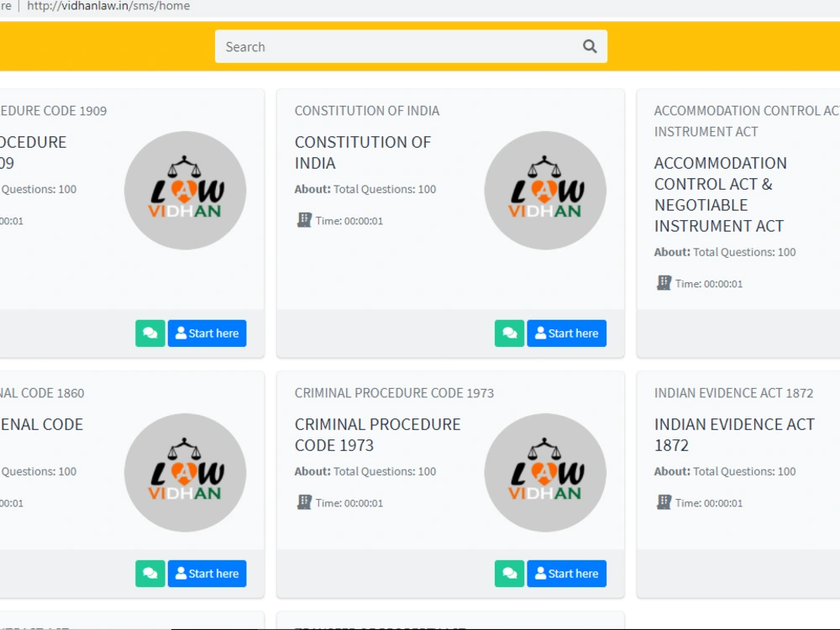Click the Constitution of India header label
Screen dimensions: 840x630
click(367, 110)
